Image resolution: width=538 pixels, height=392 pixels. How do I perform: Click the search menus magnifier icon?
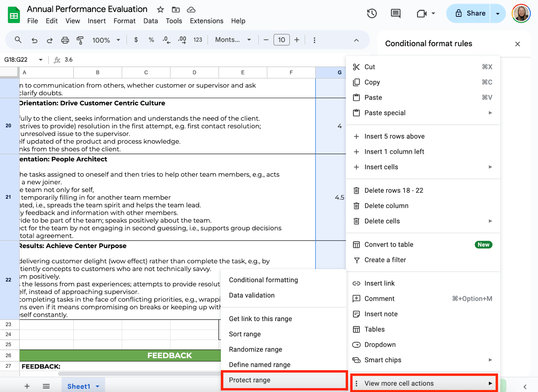click(x=18, y=40)
